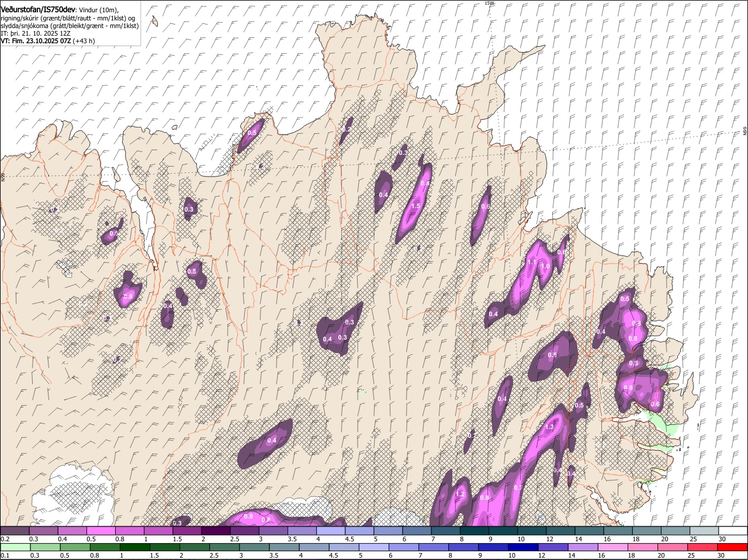Click the 1.1 value label on the map
Screen dimensions: 748x560
tap(532, 262)
